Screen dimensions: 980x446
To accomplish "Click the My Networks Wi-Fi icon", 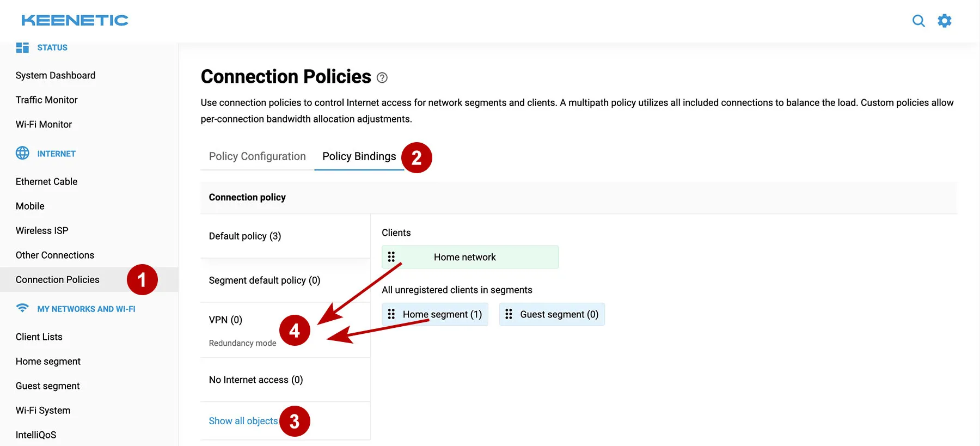I will (22, 308).
